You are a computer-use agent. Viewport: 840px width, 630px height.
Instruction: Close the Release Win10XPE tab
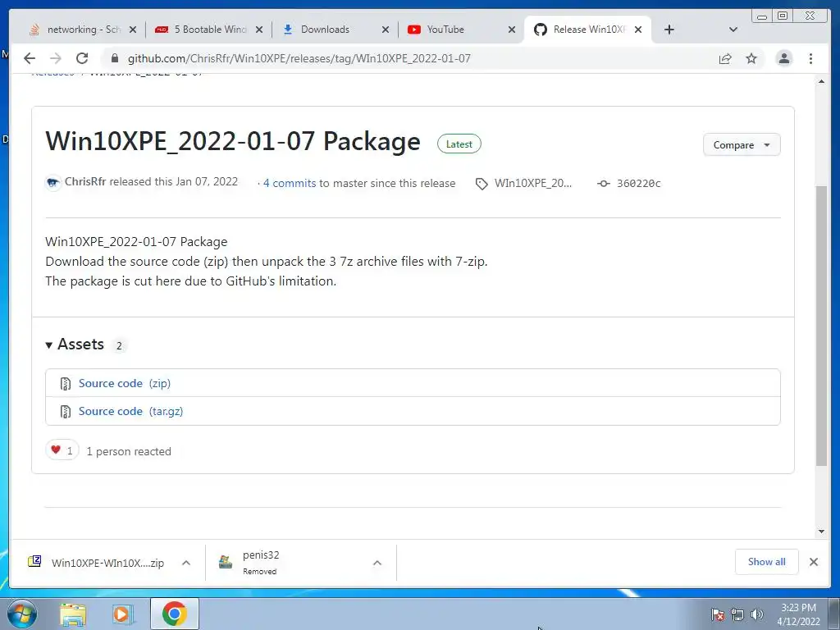[638, 30]
